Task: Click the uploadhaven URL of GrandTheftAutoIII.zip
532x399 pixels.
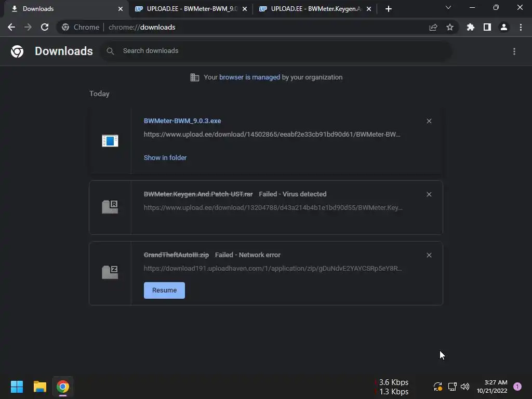Action: click(273, 269)
